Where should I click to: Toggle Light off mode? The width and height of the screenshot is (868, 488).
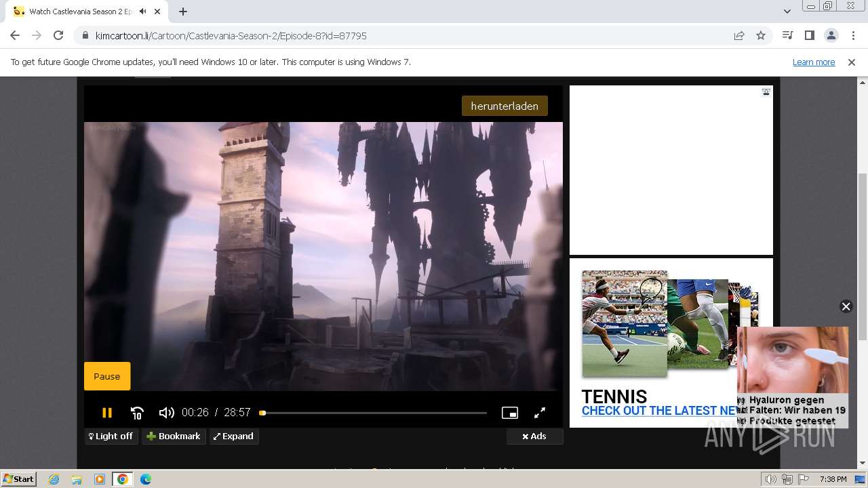[111, 436]
